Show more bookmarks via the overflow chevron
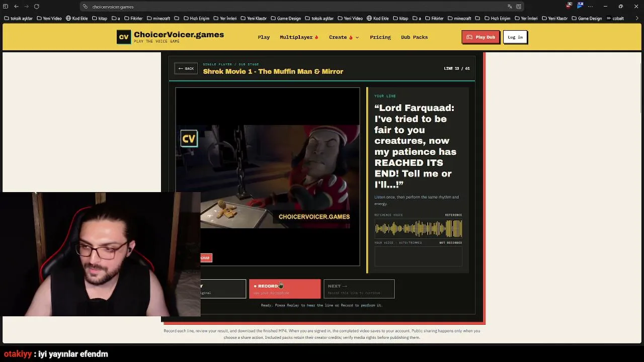The image size is (644, 362). point(609,19)
